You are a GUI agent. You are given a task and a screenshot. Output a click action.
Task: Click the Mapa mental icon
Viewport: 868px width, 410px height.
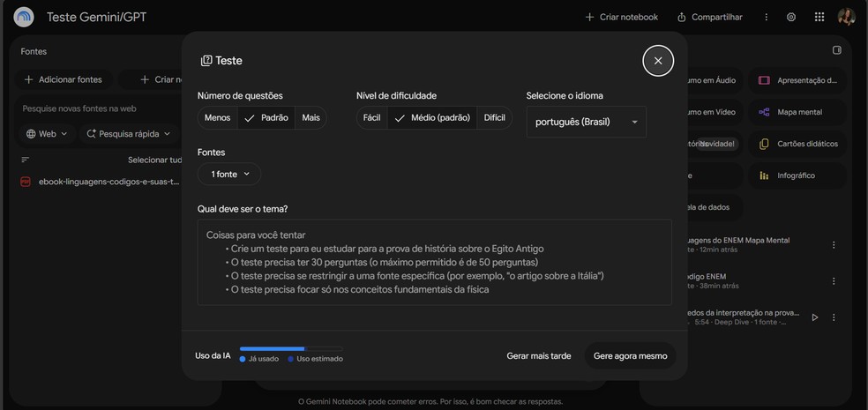(x=764, y=112)
